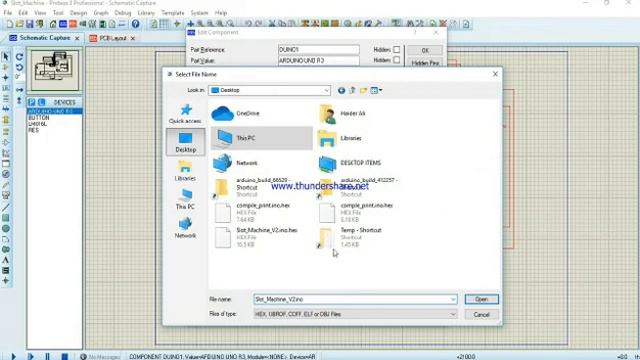Click the Home Page house icon
The width and height of the screenshot is (640, 360).
coord(53,24)
